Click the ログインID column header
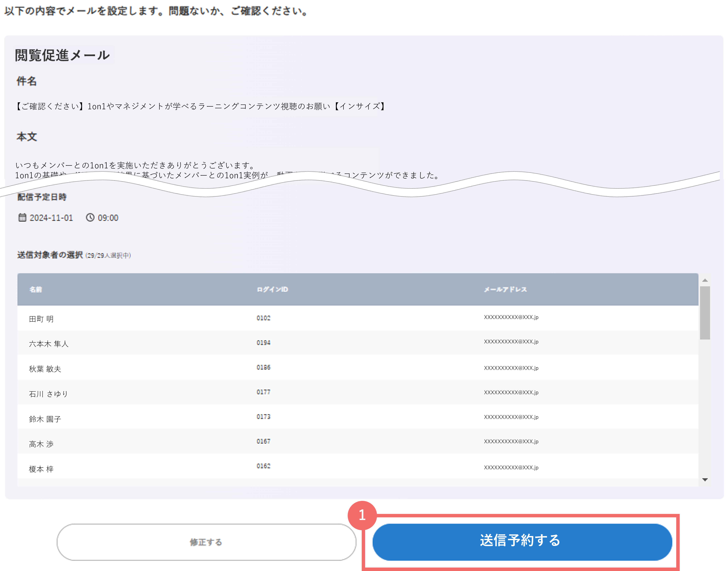728x571 pixels. click(272, 289)
